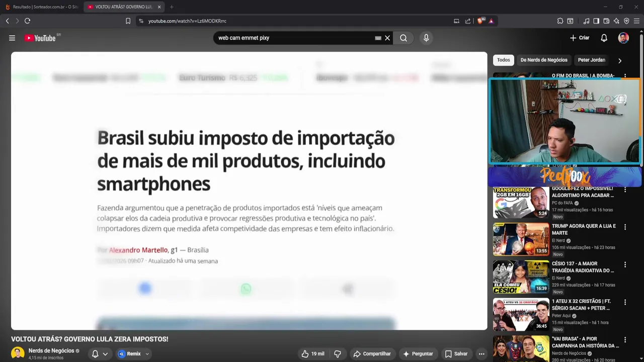Select the De Nerds de Negócios chip
Screen dimensions: 644x362
pyautogui.click(x=544, y=60)
